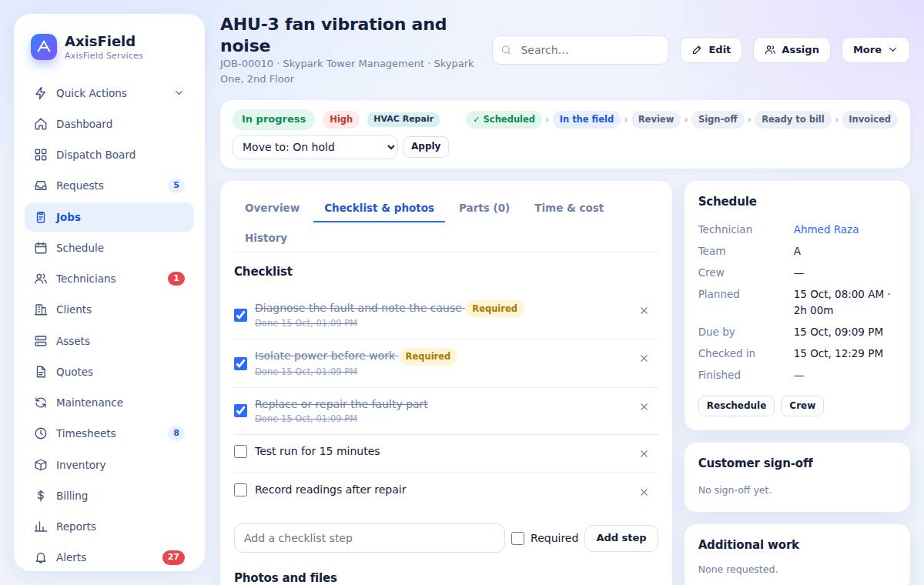Click the Reschedule button
This screenshot has width=924, height=585.
737,406
